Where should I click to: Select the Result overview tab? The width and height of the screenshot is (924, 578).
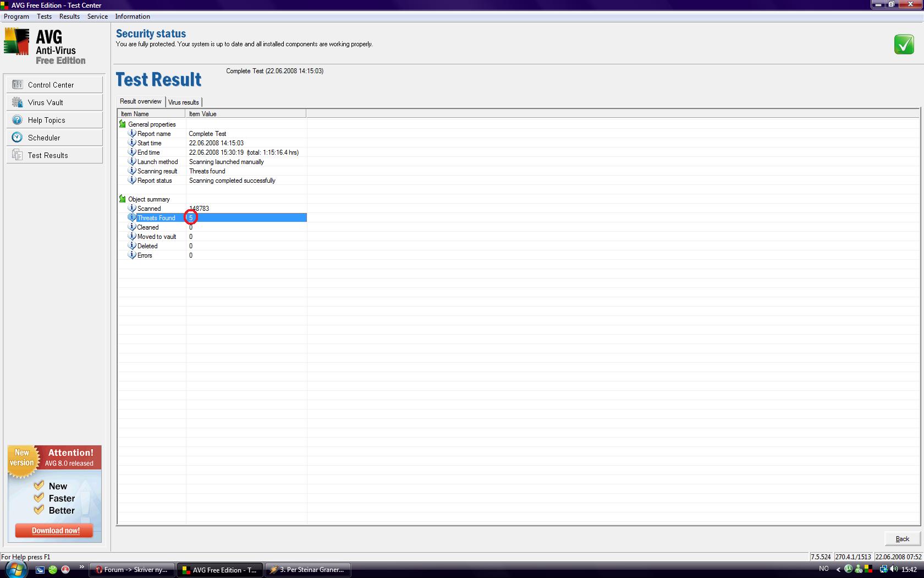141,101
